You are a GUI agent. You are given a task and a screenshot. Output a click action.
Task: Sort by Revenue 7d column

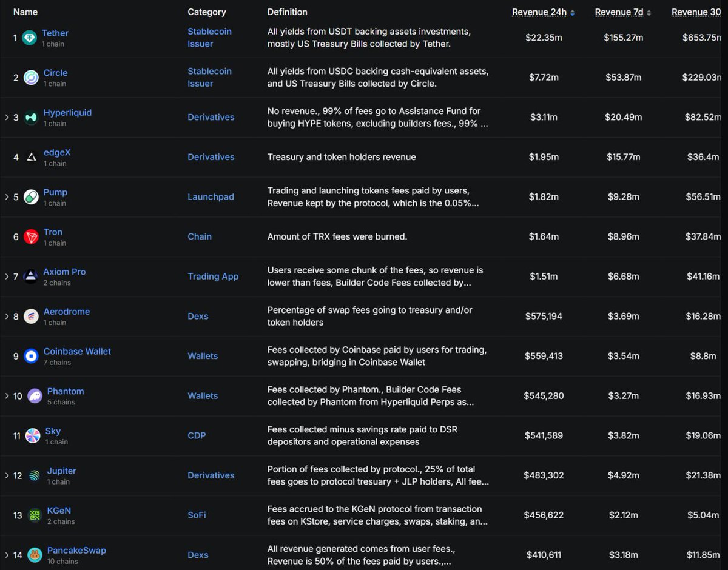pos(623,12)
